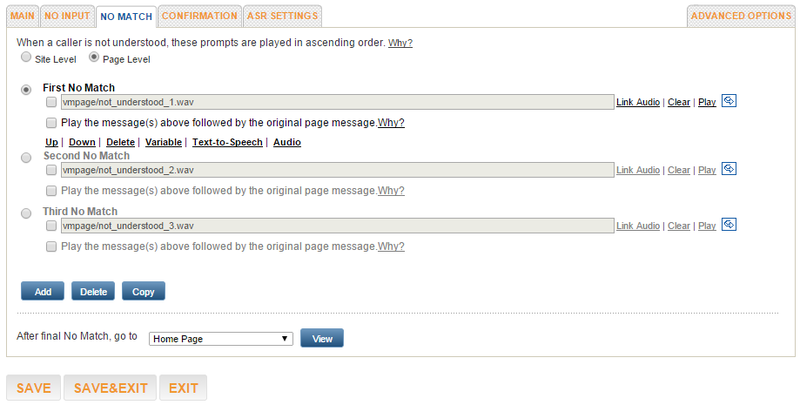The image size is (800, 405).
Task: Click Link Audio for First No Match
Action: tap(637, 102)
